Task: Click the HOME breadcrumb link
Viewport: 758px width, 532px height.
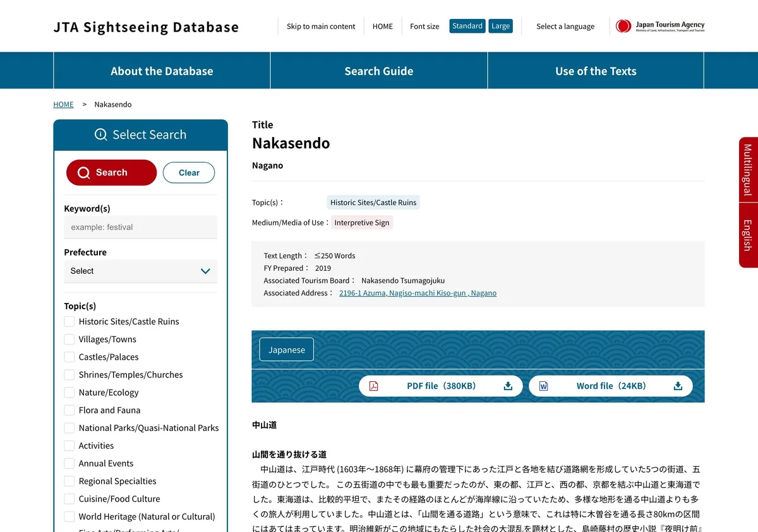Action: pos(63,104)
